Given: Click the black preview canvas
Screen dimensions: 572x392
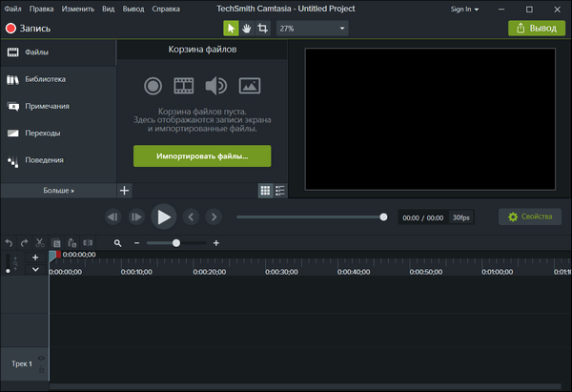Looking at the screenshot, I should tap(430, 119).
